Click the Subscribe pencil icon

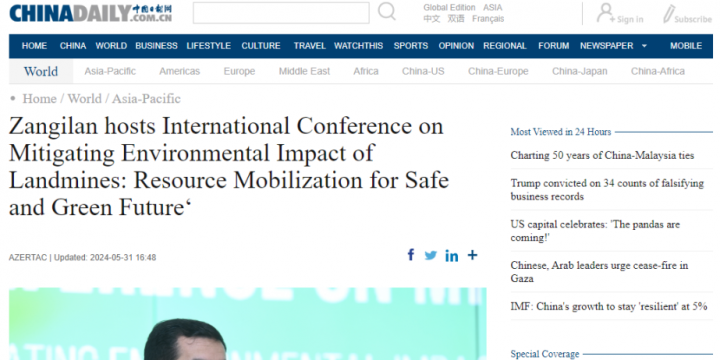(669, 14)
